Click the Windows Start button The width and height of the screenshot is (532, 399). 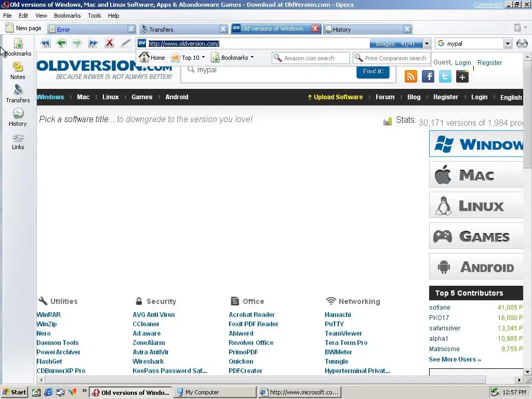(14, 392)
